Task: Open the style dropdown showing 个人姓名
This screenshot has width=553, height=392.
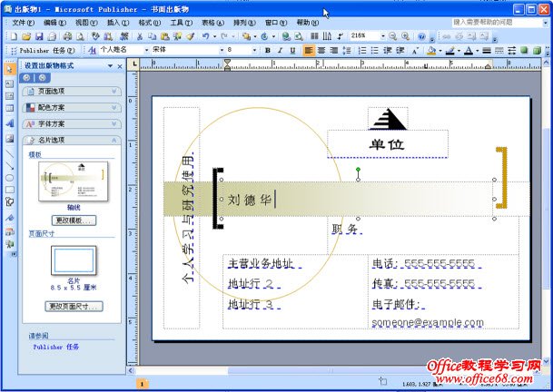Action: click(147, 51)
